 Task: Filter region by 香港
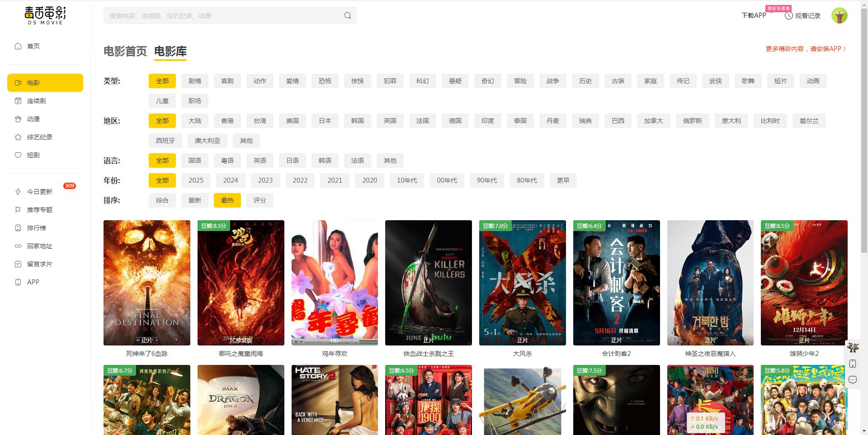pos(227,121)
